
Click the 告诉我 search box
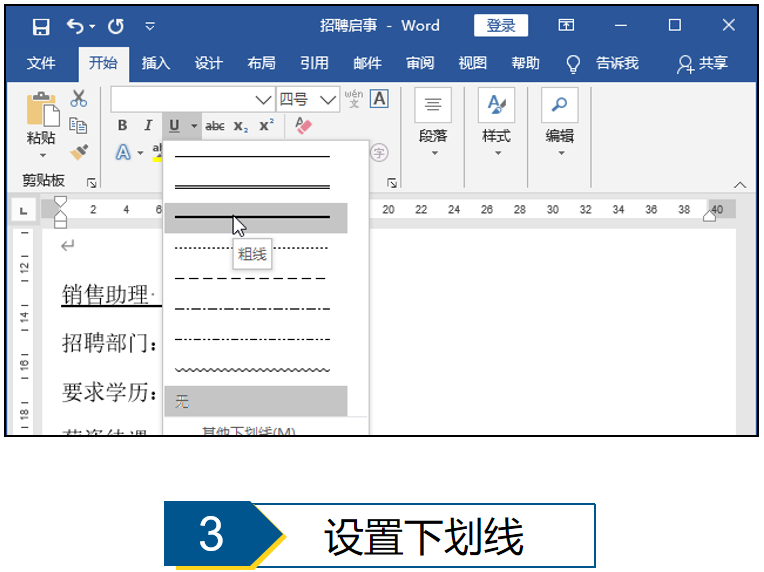(x=617, y=63)
